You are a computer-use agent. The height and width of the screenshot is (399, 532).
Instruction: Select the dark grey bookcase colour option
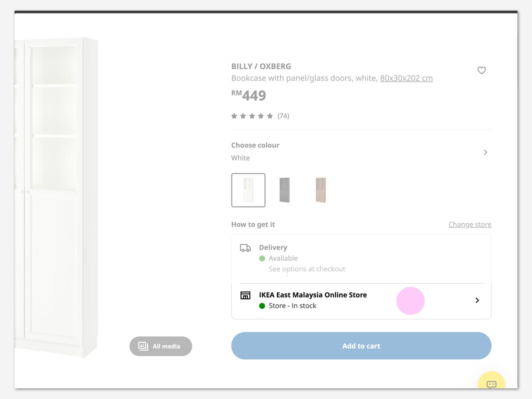(x=285, y=190)
